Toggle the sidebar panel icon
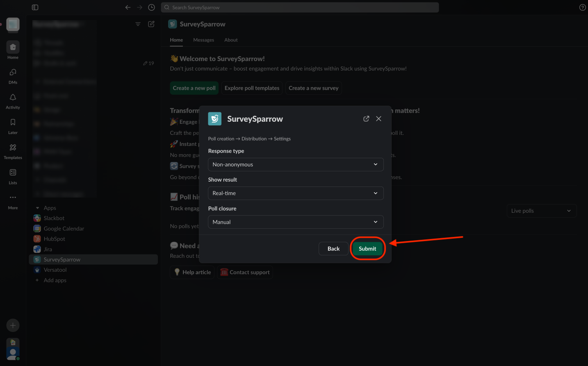The width and height of the screenshot is (588, 366). pos(35,7)
